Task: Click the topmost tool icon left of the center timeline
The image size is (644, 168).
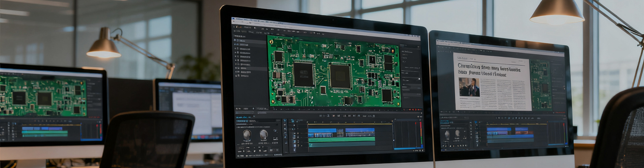Action: coord(285,121)
